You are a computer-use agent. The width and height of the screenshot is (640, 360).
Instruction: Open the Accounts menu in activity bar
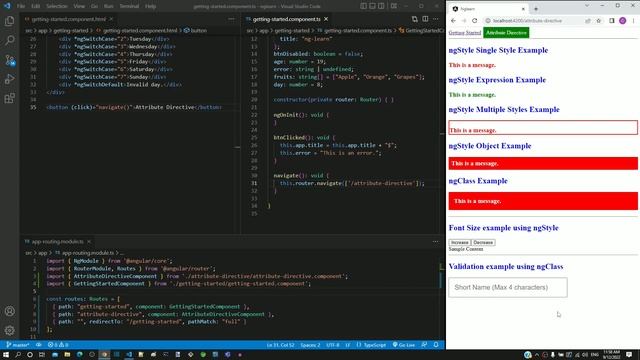tap(9, 311)
